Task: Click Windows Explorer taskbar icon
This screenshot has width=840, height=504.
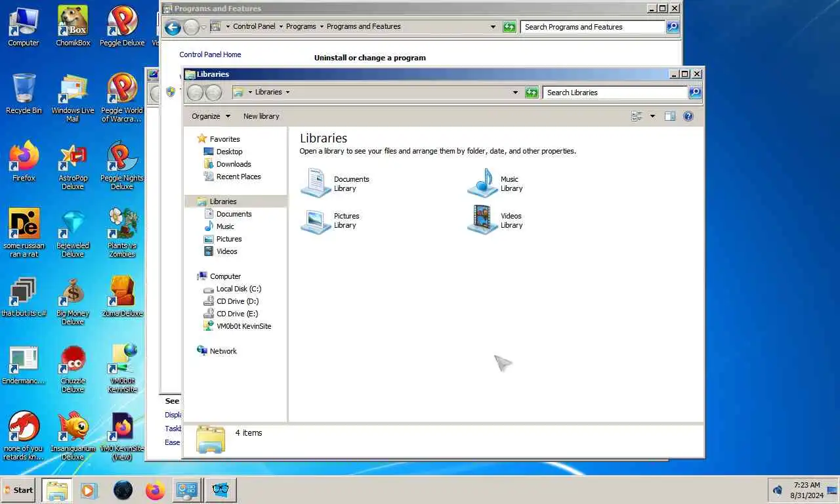Action: (x=57, y=490)
